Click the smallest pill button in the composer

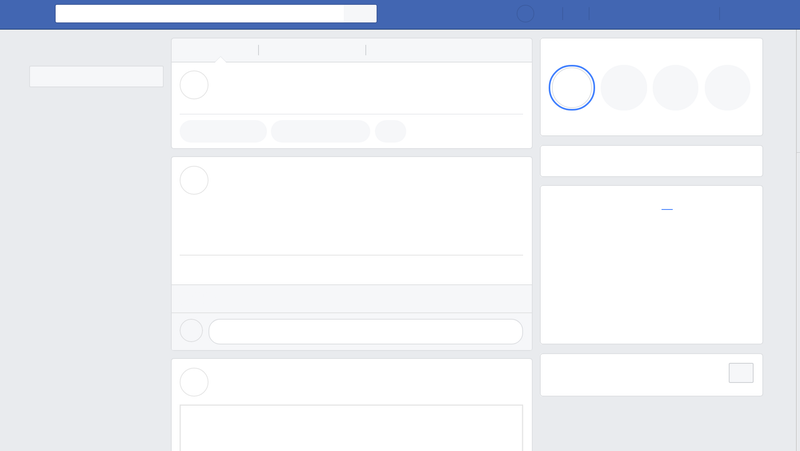[390, 131]
